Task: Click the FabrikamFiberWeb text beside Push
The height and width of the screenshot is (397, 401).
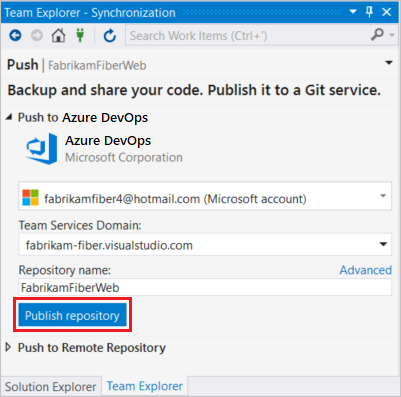Action: 97,65
